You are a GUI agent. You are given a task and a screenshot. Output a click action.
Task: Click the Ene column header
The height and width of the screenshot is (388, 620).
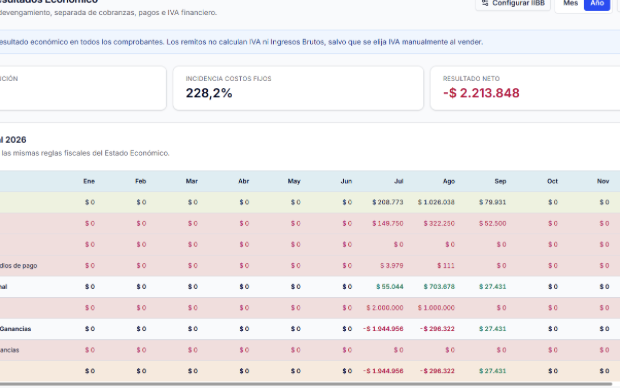(89, 181)
